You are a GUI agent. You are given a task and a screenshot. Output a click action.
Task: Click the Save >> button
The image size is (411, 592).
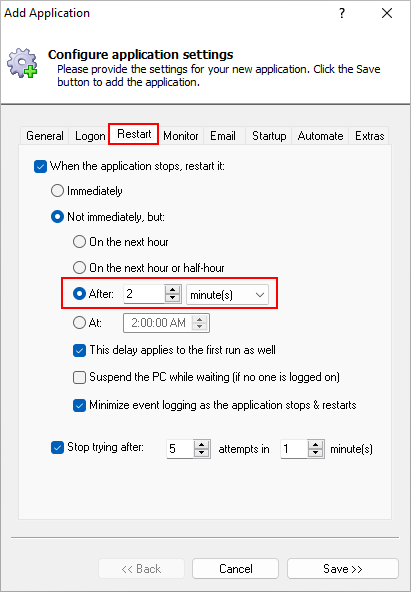coord(343,569)
